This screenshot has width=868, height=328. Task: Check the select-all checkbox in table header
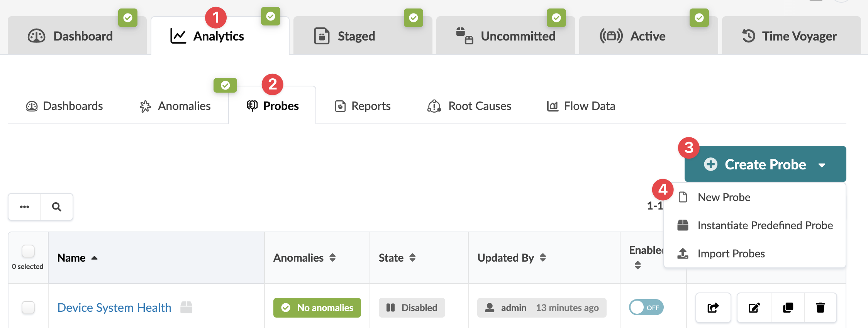(28, 251)
